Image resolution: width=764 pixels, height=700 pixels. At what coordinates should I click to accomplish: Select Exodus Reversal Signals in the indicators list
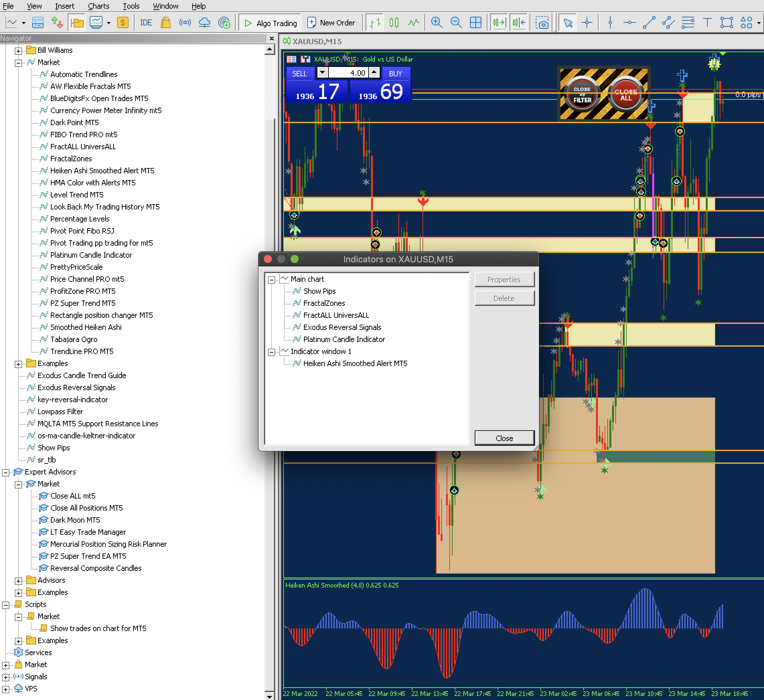pyautogui.click(x=342, y=327)
